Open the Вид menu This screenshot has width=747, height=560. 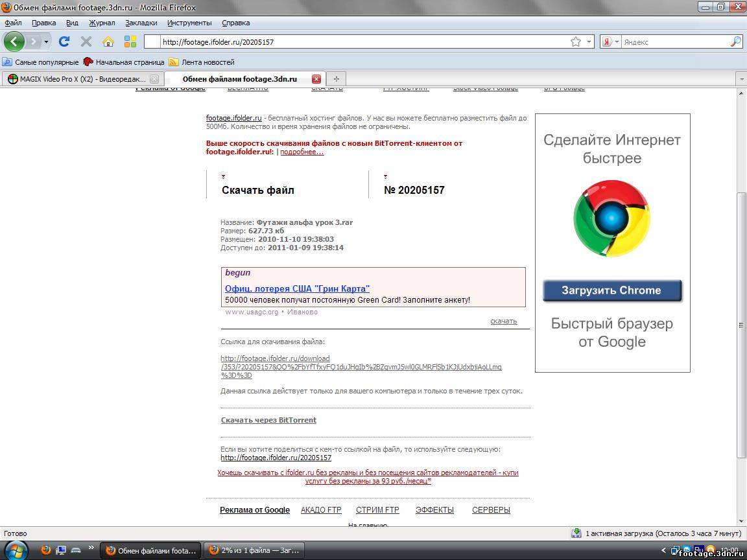[x=72, y=23]
